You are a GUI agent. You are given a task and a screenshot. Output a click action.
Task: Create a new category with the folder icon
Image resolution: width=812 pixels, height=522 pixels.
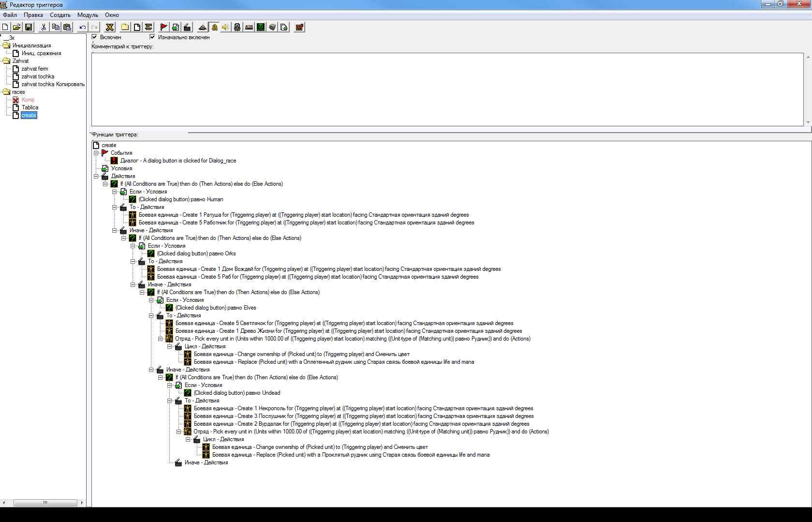(125, 27)
